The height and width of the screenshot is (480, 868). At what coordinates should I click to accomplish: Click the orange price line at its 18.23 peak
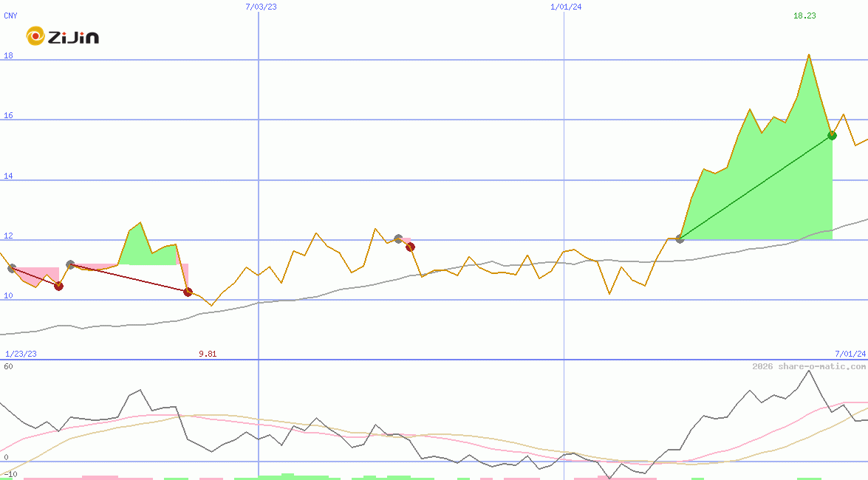(x=809, y=55)
